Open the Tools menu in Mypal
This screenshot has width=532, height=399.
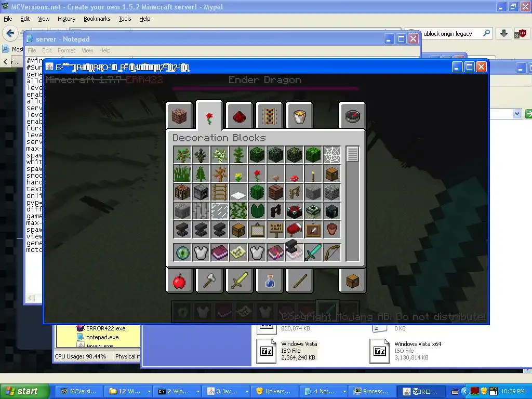(x=125, y=19)
